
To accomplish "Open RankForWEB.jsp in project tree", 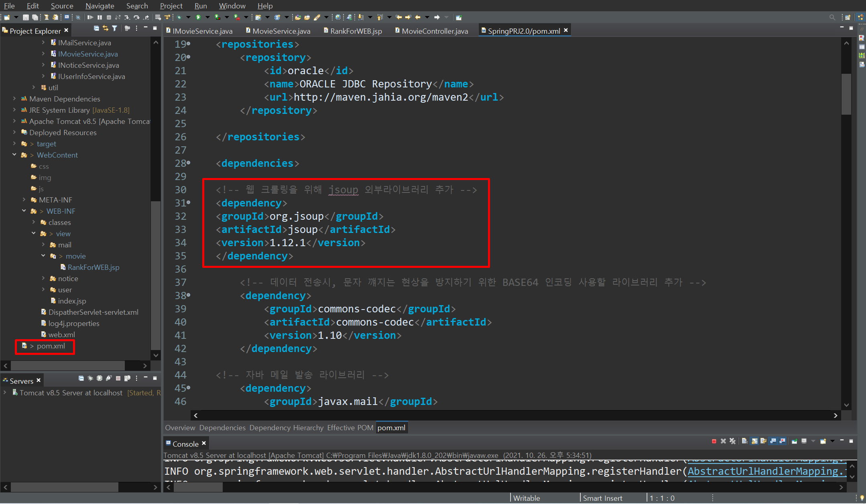I will click(93, 267).
